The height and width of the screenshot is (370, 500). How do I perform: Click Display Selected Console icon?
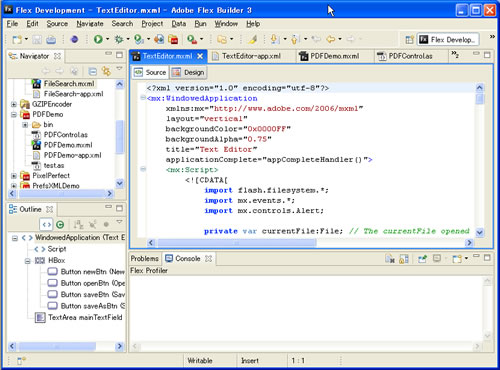coord(437,258)
